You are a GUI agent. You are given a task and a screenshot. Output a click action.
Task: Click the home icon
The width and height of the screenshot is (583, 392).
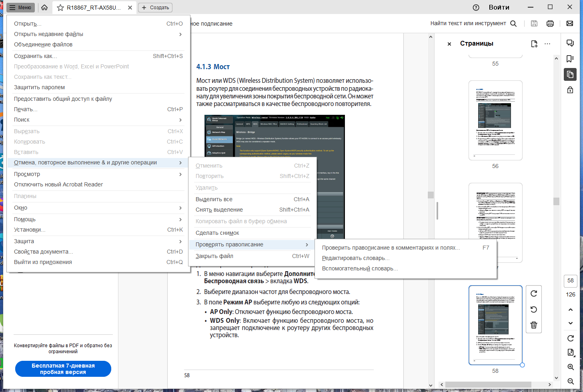[x=44, y=8]
